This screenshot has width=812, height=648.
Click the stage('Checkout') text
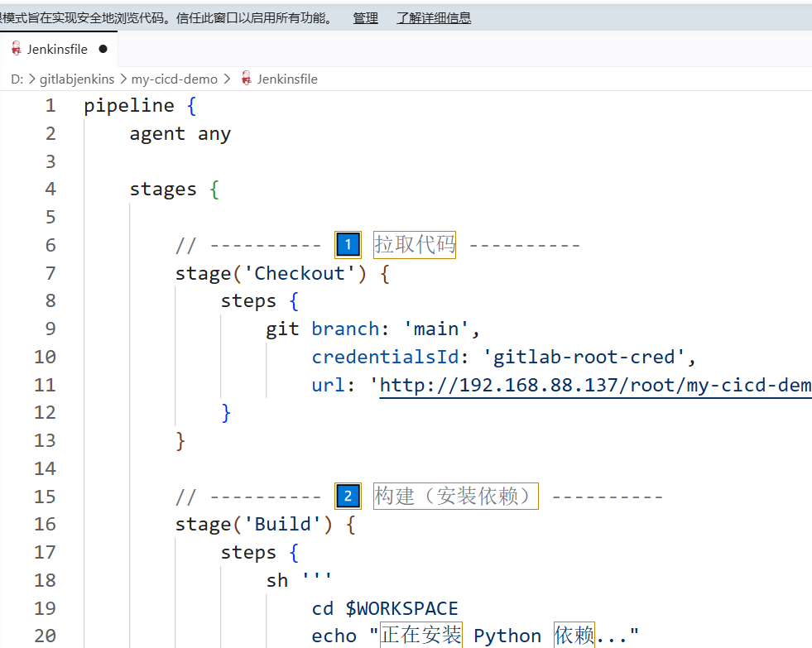click(x=271, y=273)
